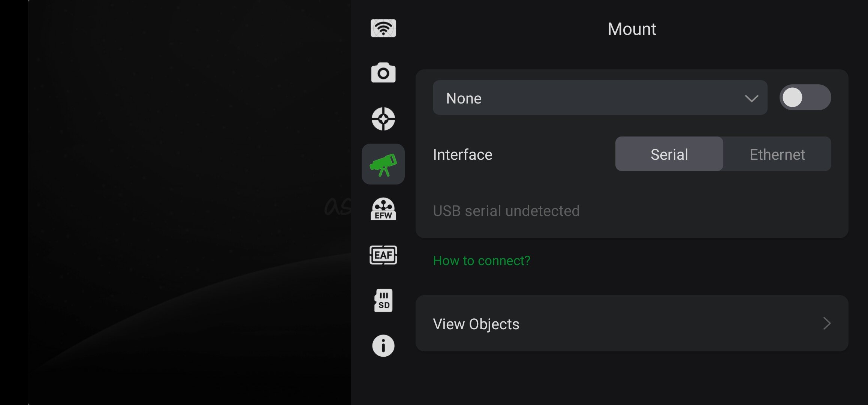Open the SD card storage icon
The image size is (868, 405).
383,300
